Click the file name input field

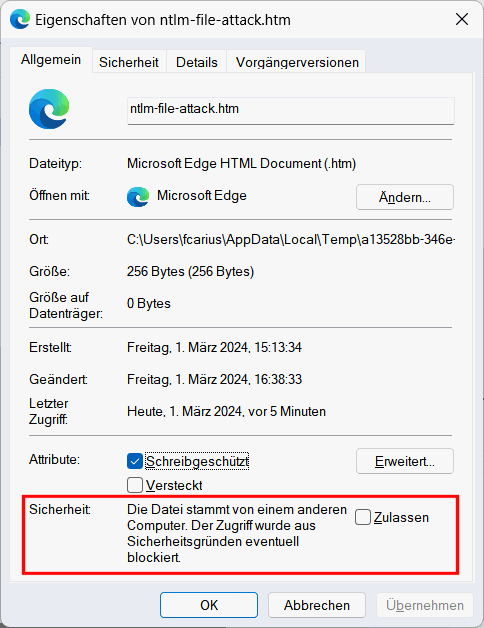pyautogui.click(x=291, y=111)
